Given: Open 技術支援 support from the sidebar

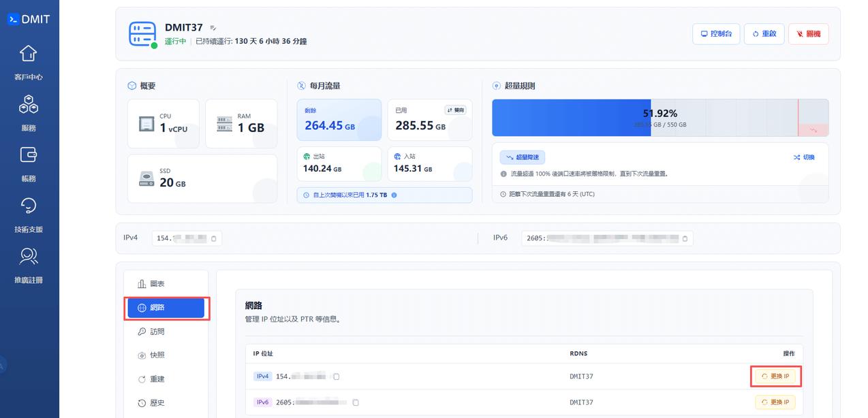Looking at the screenshot, I should pos(29,214).
